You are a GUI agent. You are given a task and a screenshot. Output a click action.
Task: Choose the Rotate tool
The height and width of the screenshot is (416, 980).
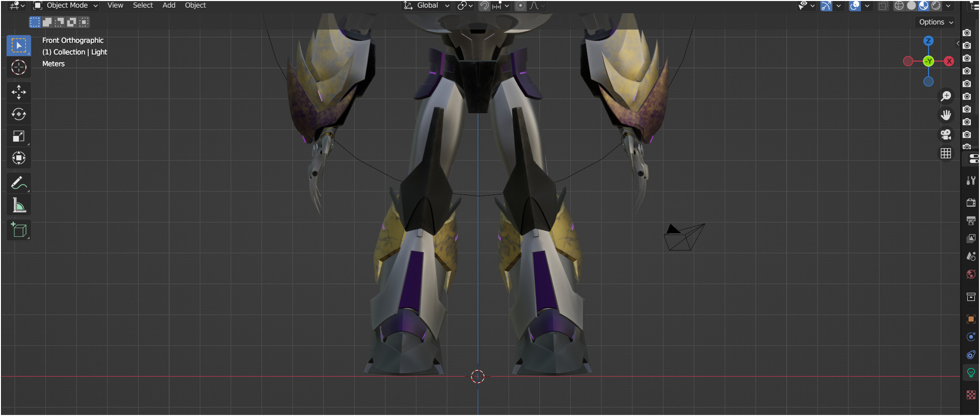19,114
